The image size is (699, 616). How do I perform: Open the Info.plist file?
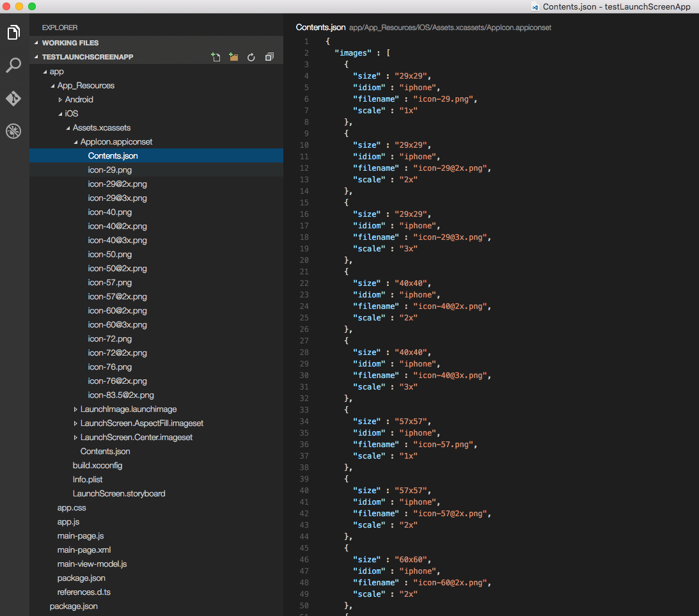pyautogui.click(x=88, y=480)
